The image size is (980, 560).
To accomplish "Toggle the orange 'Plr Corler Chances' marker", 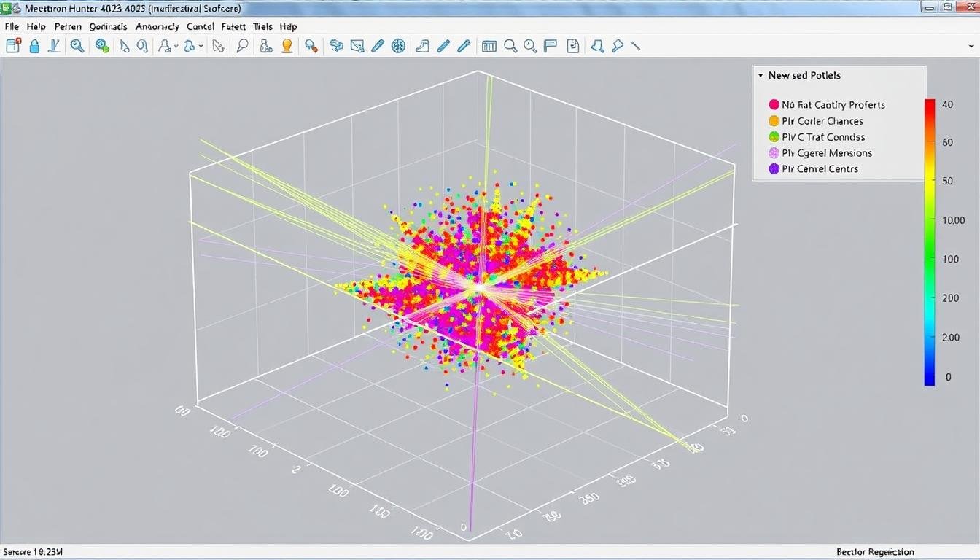I will click(x=774, y=121).
